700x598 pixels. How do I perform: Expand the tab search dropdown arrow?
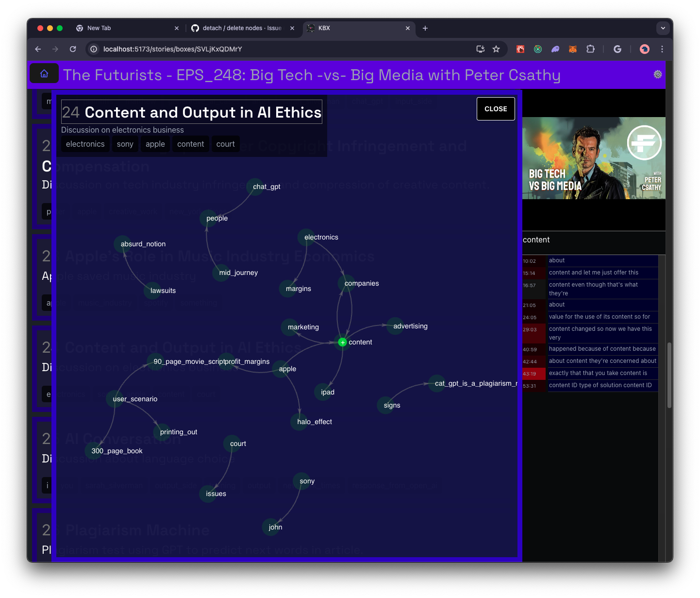(x=663, y=28)
